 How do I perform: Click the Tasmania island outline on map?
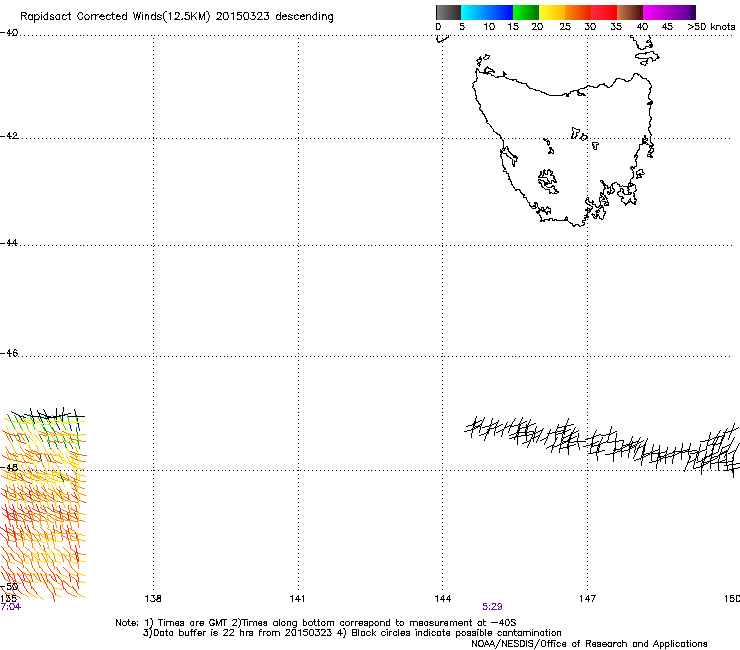(x=562, y=149)
